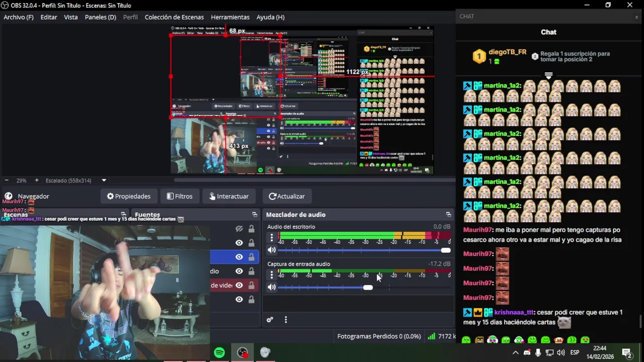Show the hidden source with crossed-out eye
This screenshot has width=644, height=362.
239,229
